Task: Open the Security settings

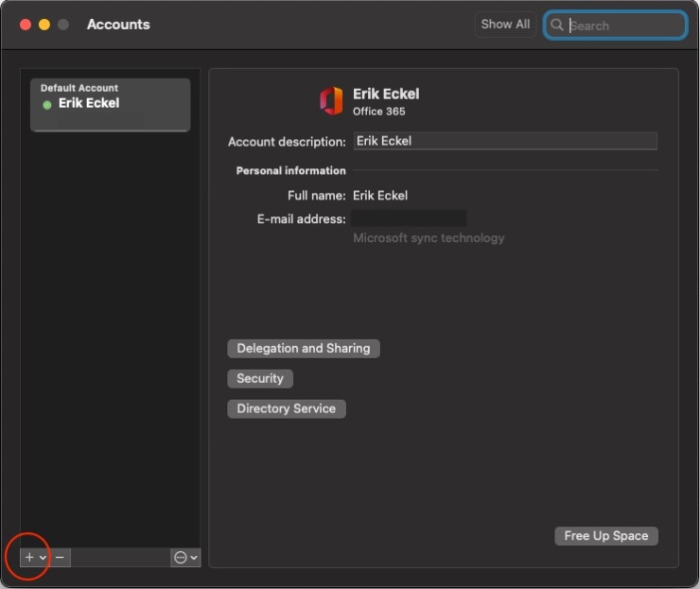Action: pyautogui.click(x=259, y=378)
